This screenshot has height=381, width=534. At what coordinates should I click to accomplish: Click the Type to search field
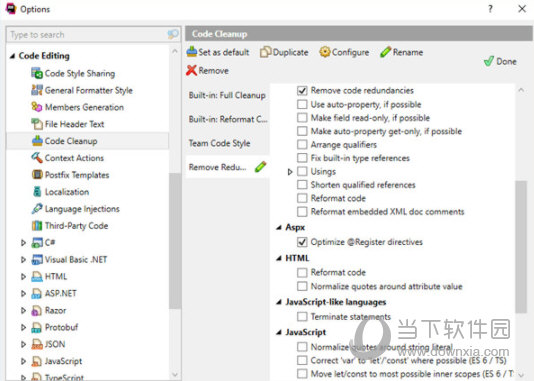(x=93, y=34)
